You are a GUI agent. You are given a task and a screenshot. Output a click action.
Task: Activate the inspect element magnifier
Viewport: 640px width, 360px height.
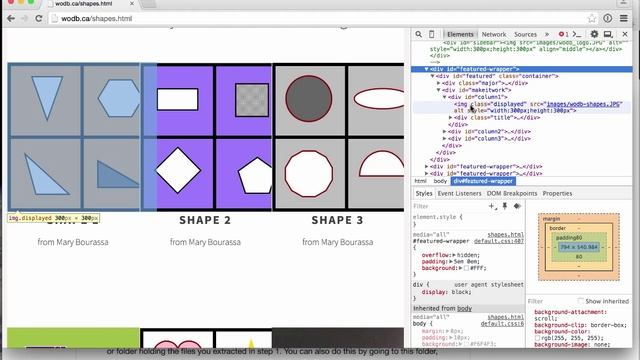pos(419,34)
